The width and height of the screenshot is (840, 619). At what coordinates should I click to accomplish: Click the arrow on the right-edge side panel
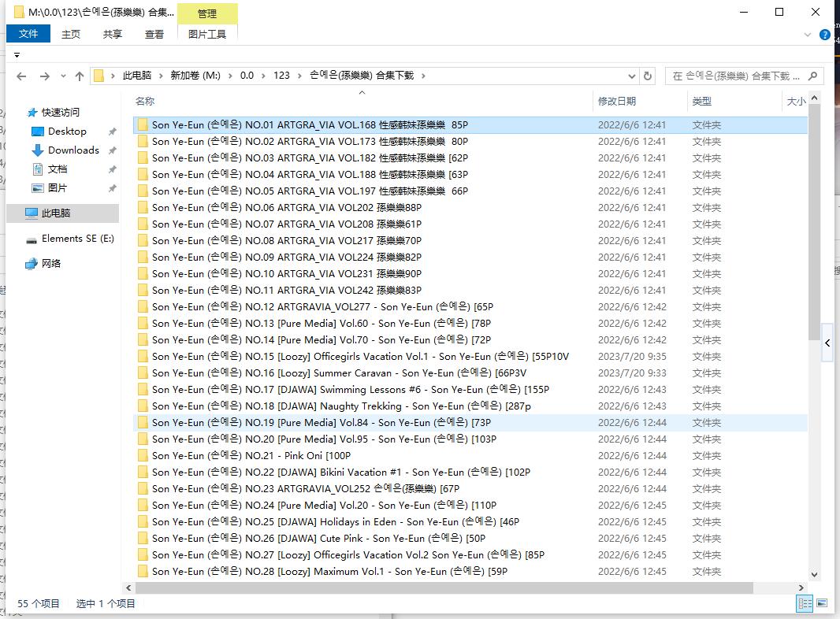[827, 343]
